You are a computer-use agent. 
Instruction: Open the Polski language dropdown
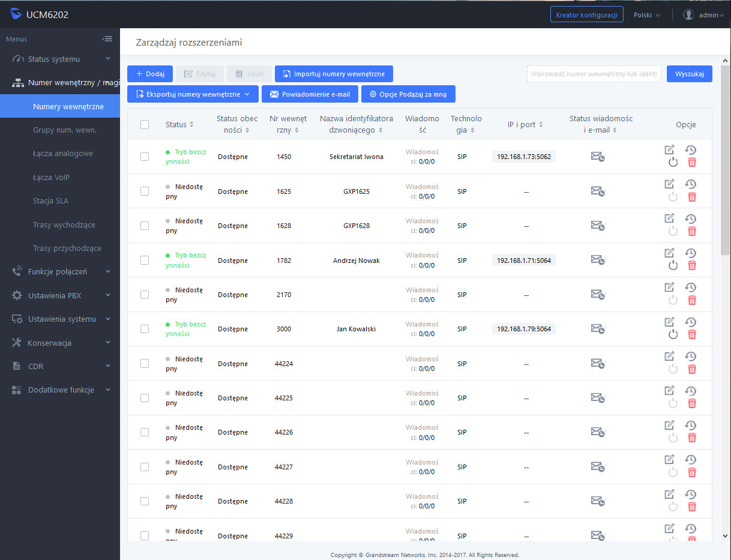coord(646,15)
